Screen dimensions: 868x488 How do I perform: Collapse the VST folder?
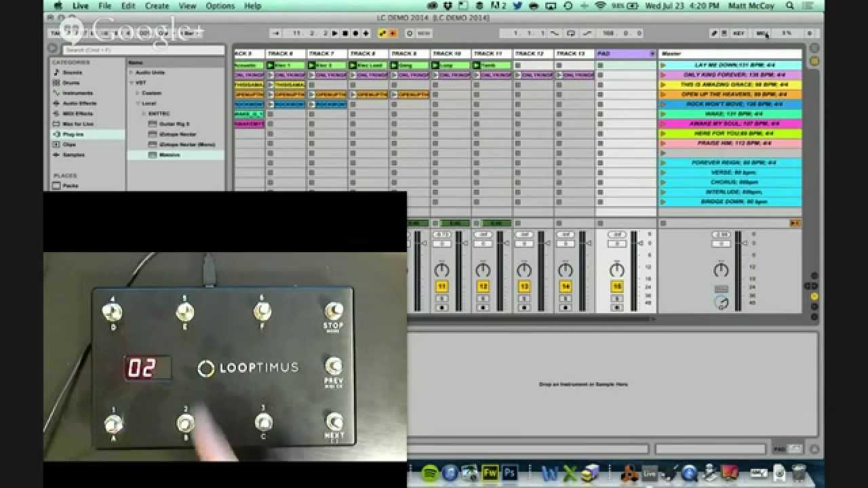[x=132, y=83]
